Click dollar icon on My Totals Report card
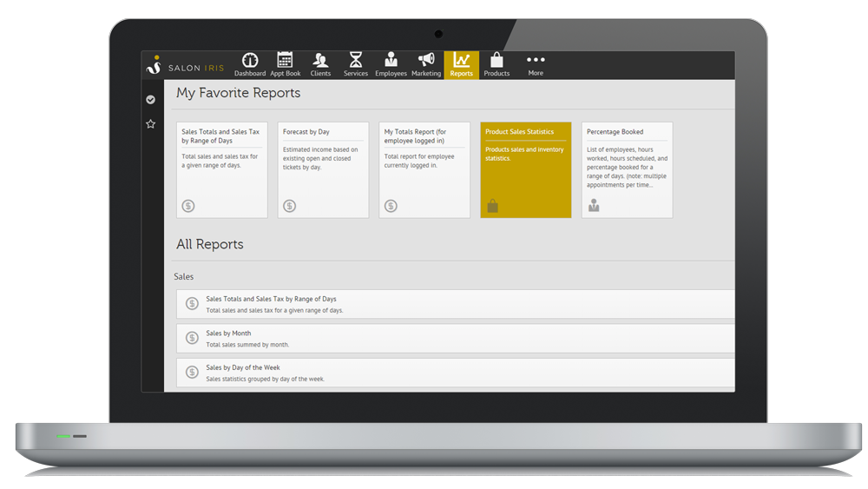 pyautogui.click(x=391, y=206)
